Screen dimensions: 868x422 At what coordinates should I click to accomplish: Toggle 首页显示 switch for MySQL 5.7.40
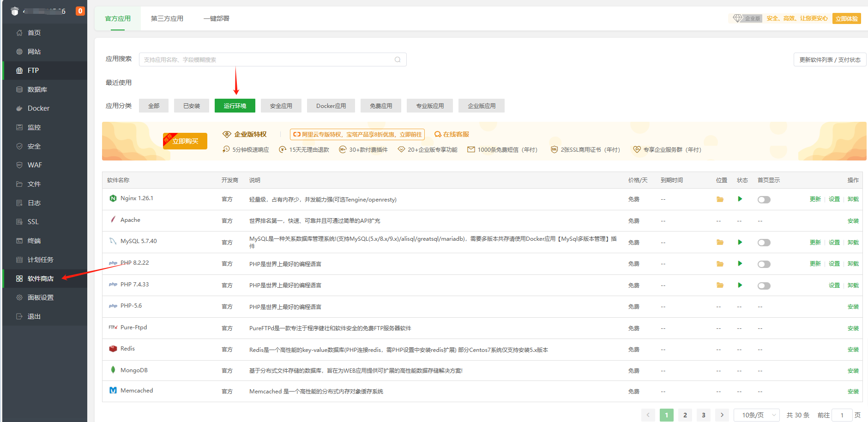(x=764, y=243)
